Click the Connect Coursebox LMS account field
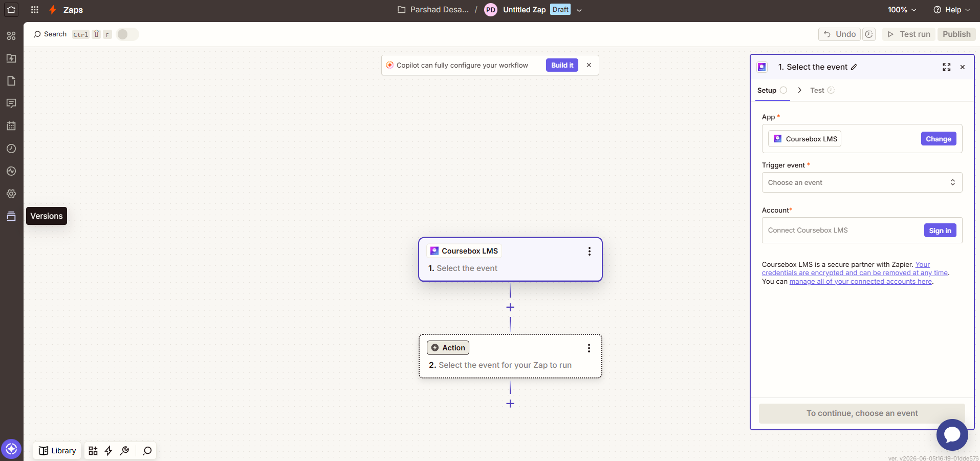980x461 pixels. 862,230
